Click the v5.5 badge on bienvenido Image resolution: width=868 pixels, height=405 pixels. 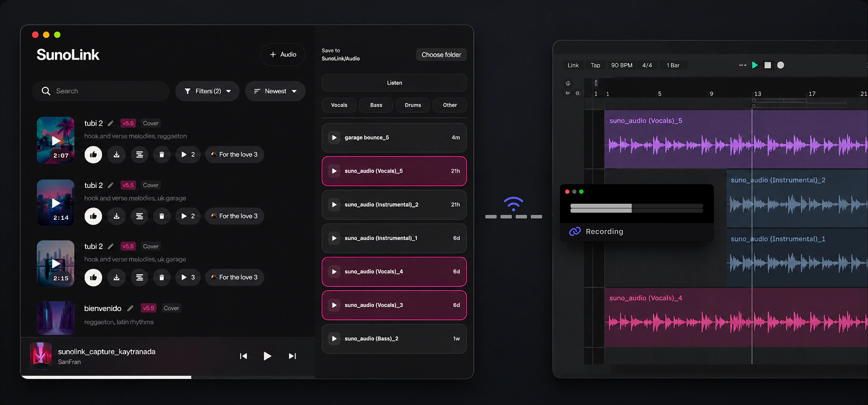[x=148, y=308]
